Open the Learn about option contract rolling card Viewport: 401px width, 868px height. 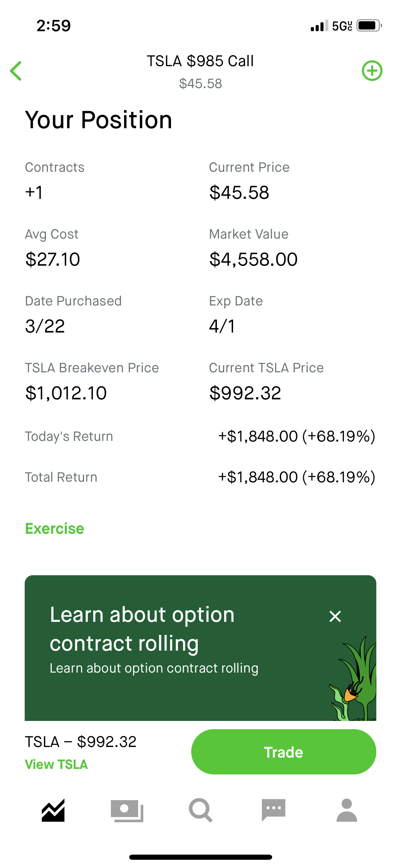pyautogui.click(x=200, y=648)
